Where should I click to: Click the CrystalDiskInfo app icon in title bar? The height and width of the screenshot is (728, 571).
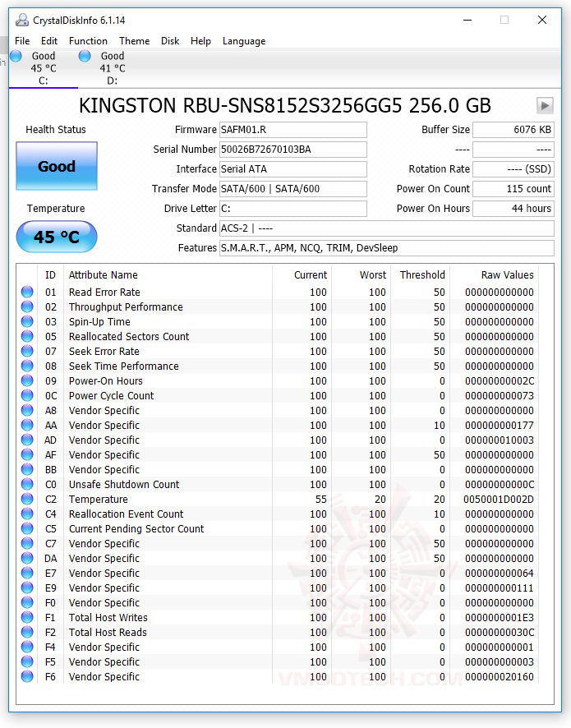(x=21, y=20)
